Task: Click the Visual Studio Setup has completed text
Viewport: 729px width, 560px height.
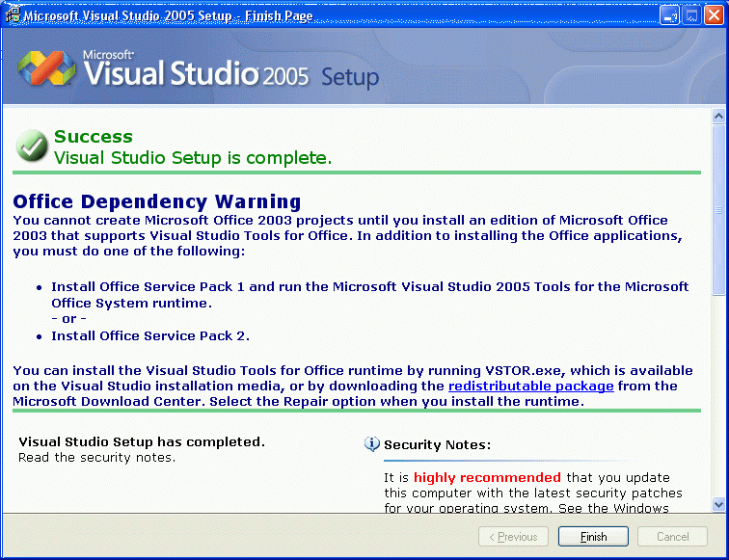Action: pos(142,442)
